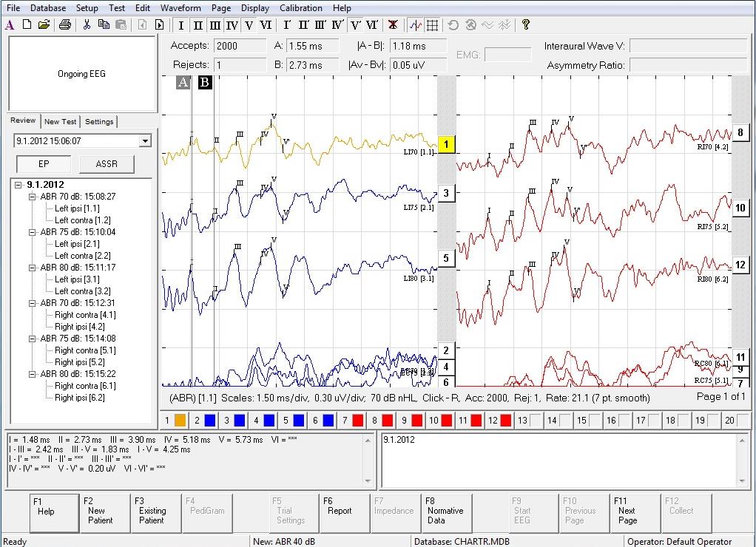Collapse the ABR 70 dB 15:08:27 node

point(33,197)
